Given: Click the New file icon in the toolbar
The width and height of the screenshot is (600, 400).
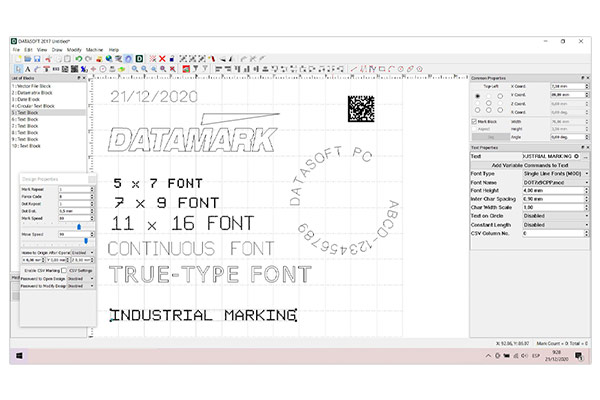Looking at the screenshot, I should [18, 59].
